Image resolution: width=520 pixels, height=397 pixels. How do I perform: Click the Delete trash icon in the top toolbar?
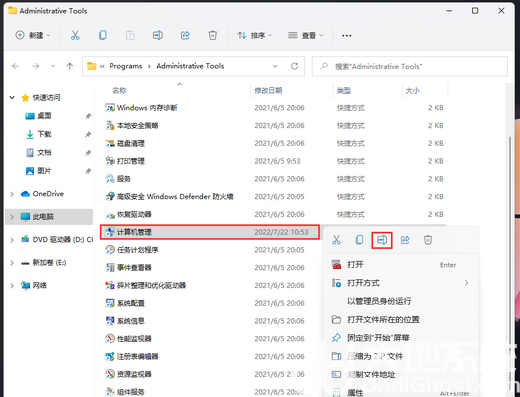click(213, 35)
